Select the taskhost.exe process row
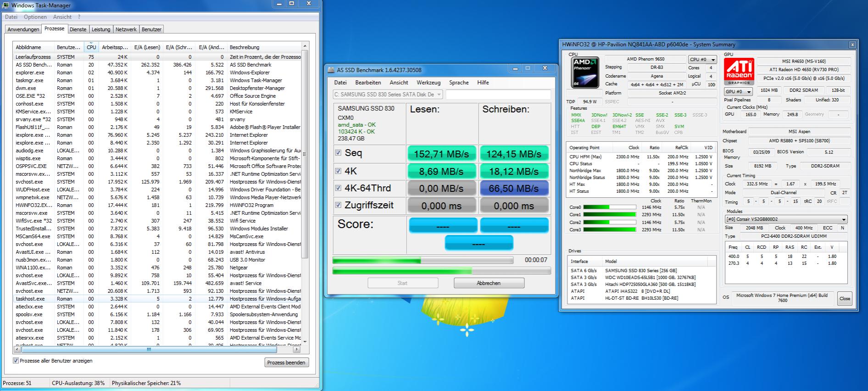The width and height of the screenshot is (868, 391). pos(157,299)
